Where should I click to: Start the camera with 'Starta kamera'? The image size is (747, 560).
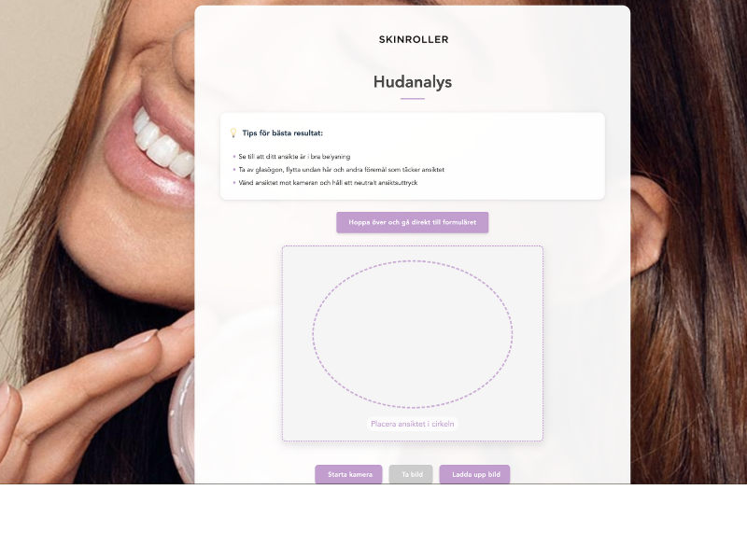click(348, 474)
